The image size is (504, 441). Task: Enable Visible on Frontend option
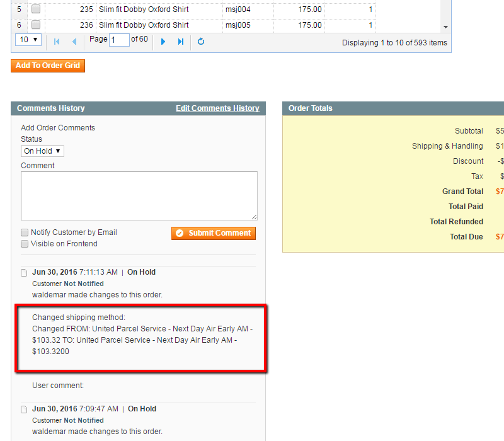coord(25,244)
